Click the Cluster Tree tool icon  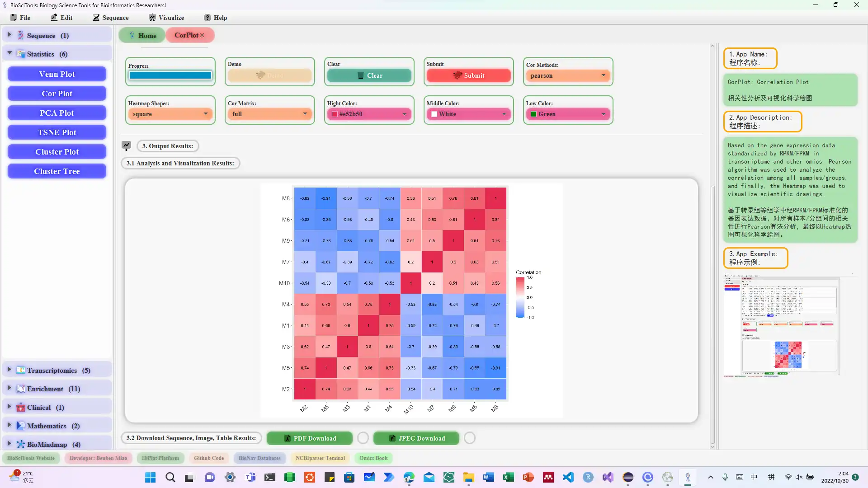click(x=57, y=171)
